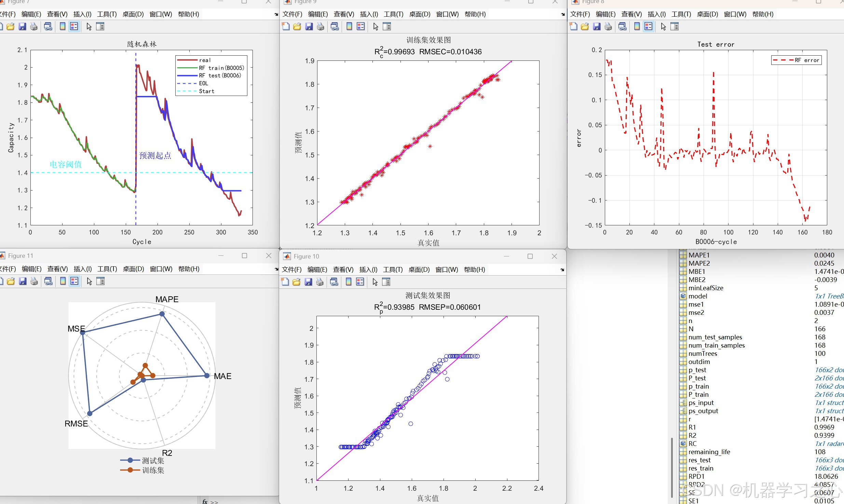This screenshot has height=504, width=844.
Task: Click the workspace panel vertical scrollbar
Action: pyautogui.click(x=672, y=464)
